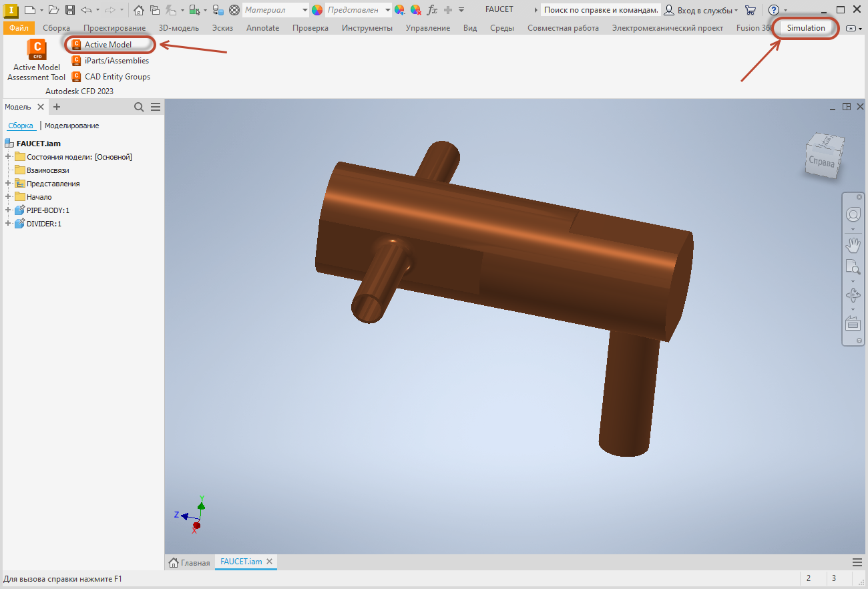Image resolution: width=868 pixels, height=589 pixels.
Task: Click the color wheel appearance icon
Action: (x=317, y=10)
